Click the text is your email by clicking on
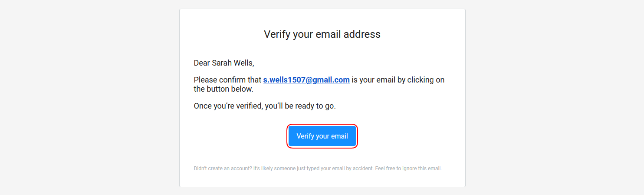 tap(398, 80)
